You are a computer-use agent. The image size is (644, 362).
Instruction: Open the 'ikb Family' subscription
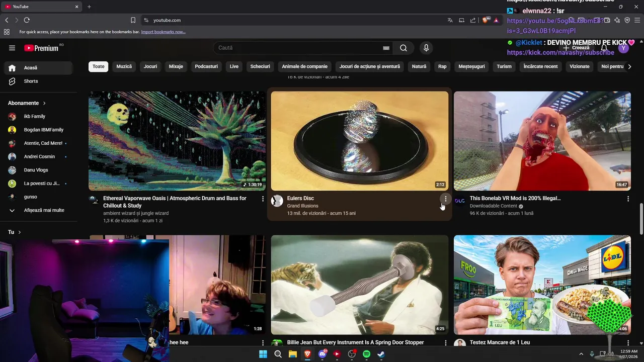pyautogui.click(x=38, y=116)
